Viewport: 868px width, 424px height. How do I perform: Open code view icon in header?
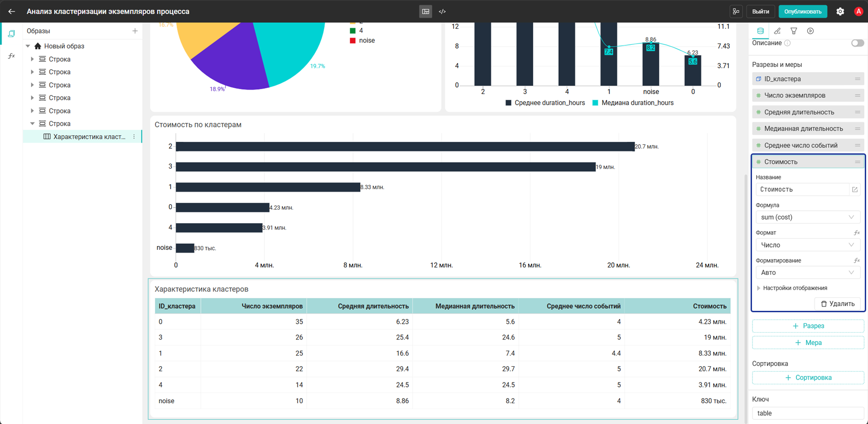(x=442, y=12)
